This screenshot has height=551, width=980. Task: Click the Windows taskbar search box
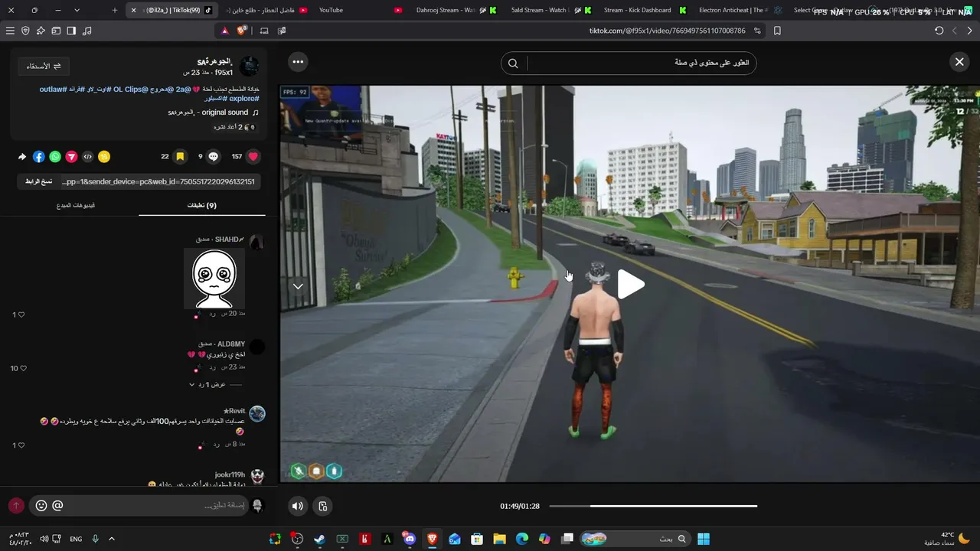pos(635,539)
